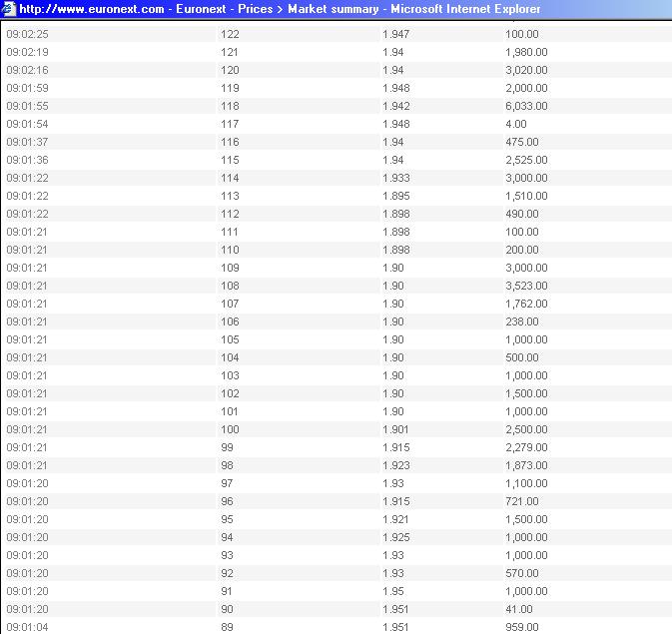Click the trade number 93

click(227, 556)
